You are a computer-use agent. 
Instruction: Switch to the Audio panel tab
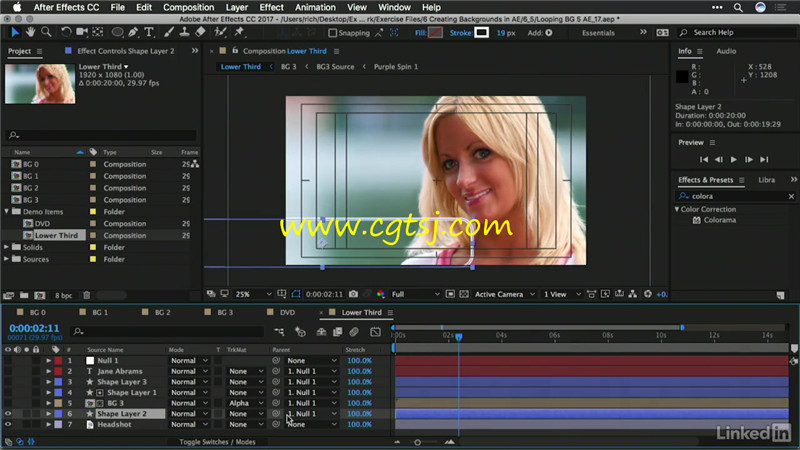(726, 51)
